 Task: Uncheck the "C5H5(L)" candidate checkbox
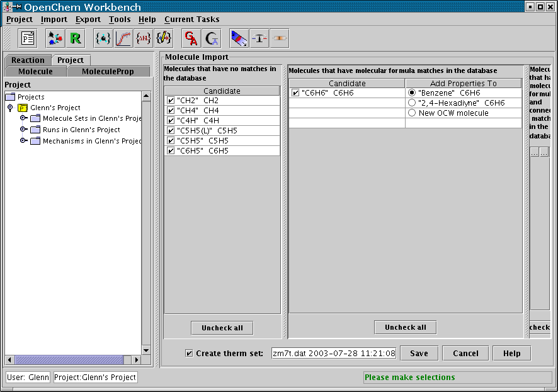click(x=171, y=130)
